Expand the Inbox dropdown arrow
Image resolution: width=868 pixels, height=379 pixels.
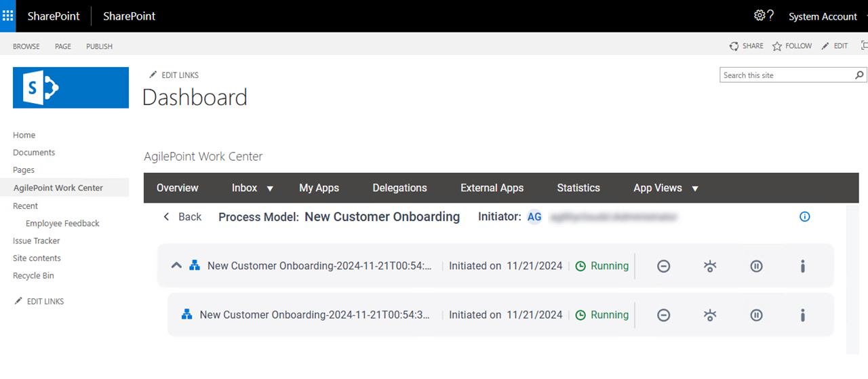270,188
